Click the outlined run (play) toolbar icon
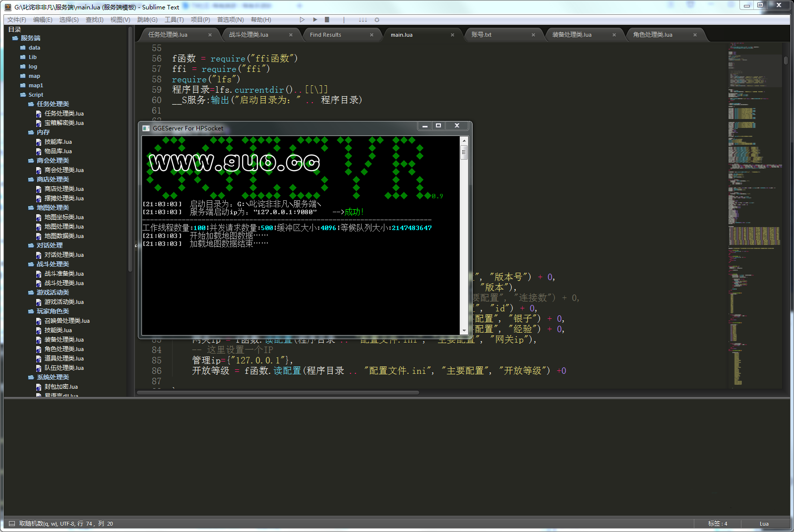The image size is (794, 532). (302, 20)
